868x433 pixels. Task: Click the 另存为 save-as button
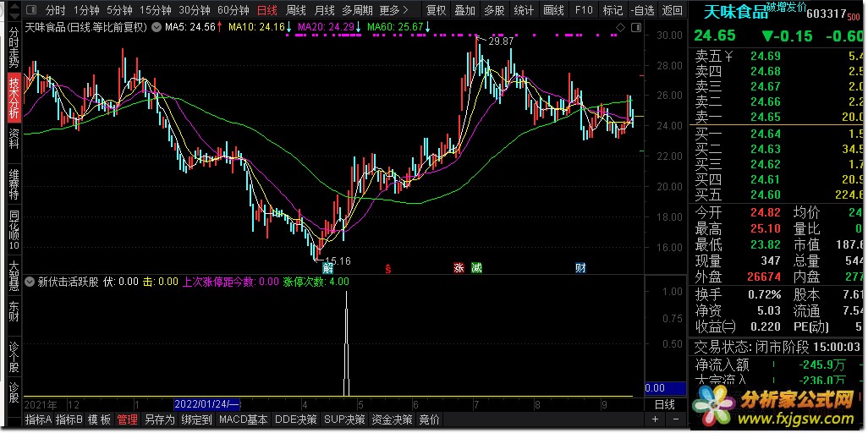(159, 419)
